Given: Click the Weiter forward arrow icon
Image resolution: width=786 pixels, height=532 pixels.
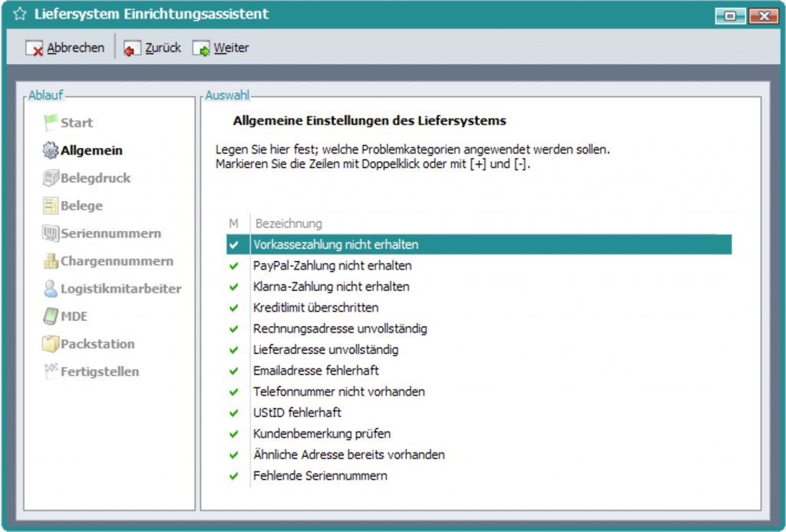Looking at the screenshot, I should tap(201, 48).
